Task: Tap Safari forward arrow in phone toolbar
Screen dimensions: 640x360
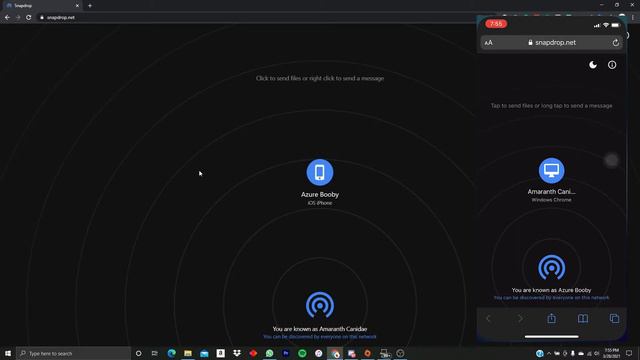Action: [520, 318]
